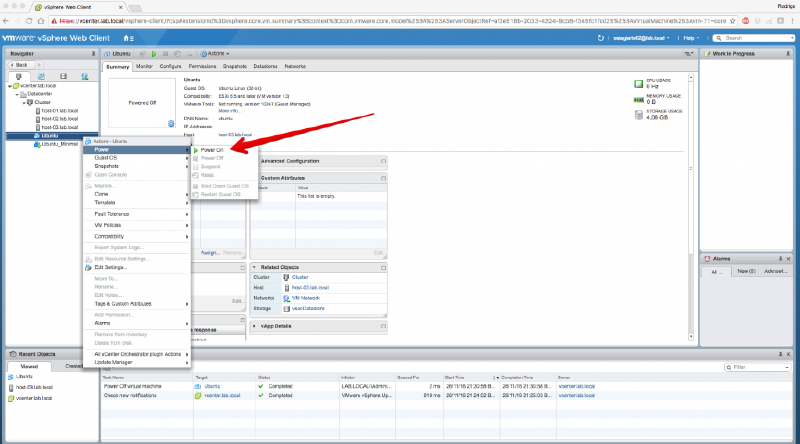The image size is (800, 444).
Task: Switch to the Permissions tab
Action: point(202,66)
